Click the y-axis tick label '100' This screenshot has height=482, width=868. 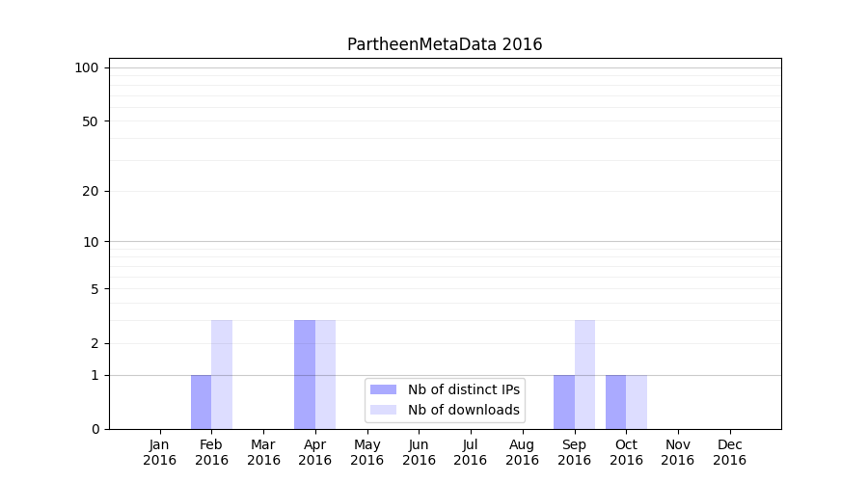click(87, 67)
